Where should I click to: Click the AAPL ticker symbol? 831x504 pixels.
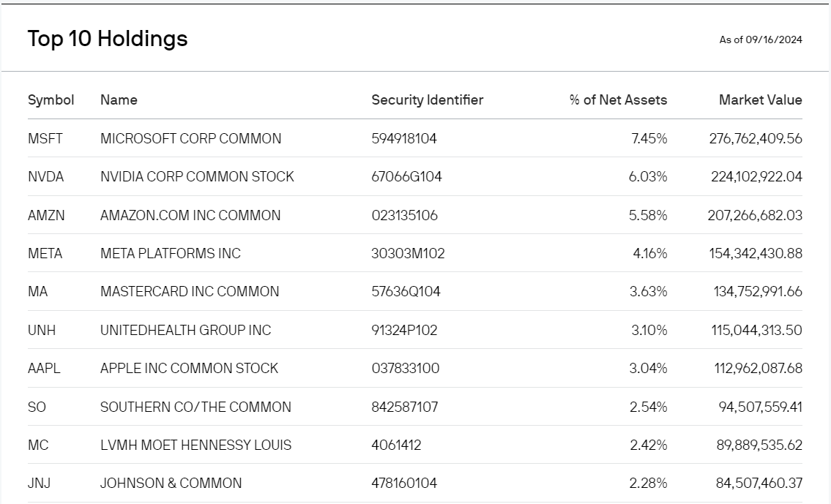tap(44, 369)
